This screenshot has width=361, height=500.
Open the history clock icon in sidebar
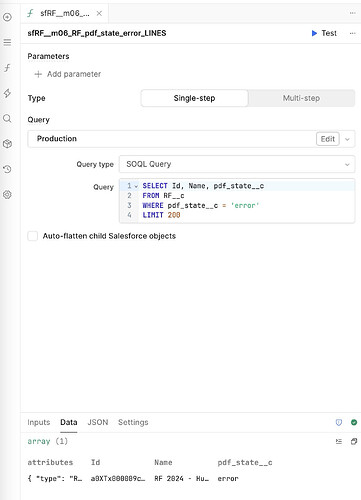7,169
